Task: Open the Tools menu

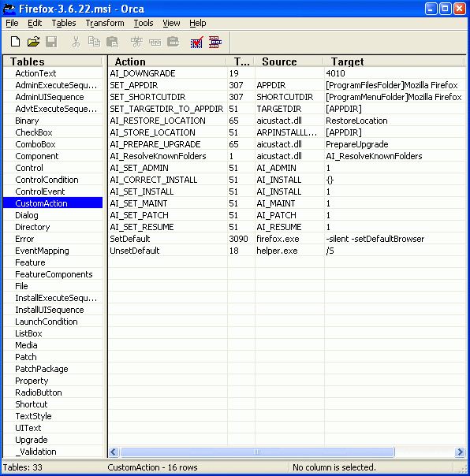Action: (144, 23)
